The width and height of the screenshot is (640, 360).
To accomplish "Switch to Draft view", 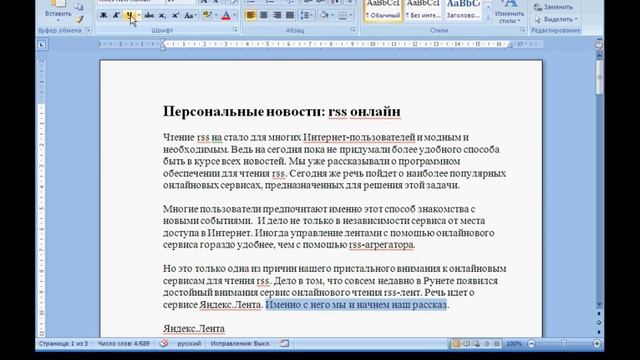I will pyautogui.click(x=497, y=344).
